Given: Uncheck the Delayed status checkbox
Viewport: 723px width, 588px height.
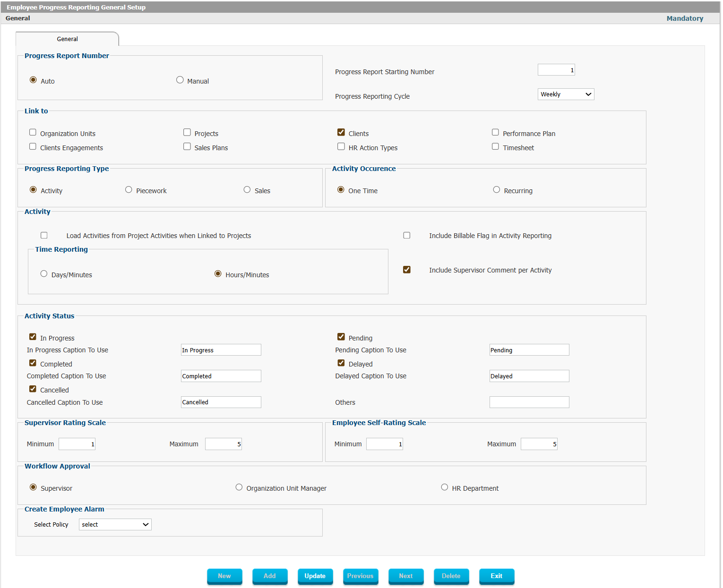Looking at the screenshot, I should [341, 363].
